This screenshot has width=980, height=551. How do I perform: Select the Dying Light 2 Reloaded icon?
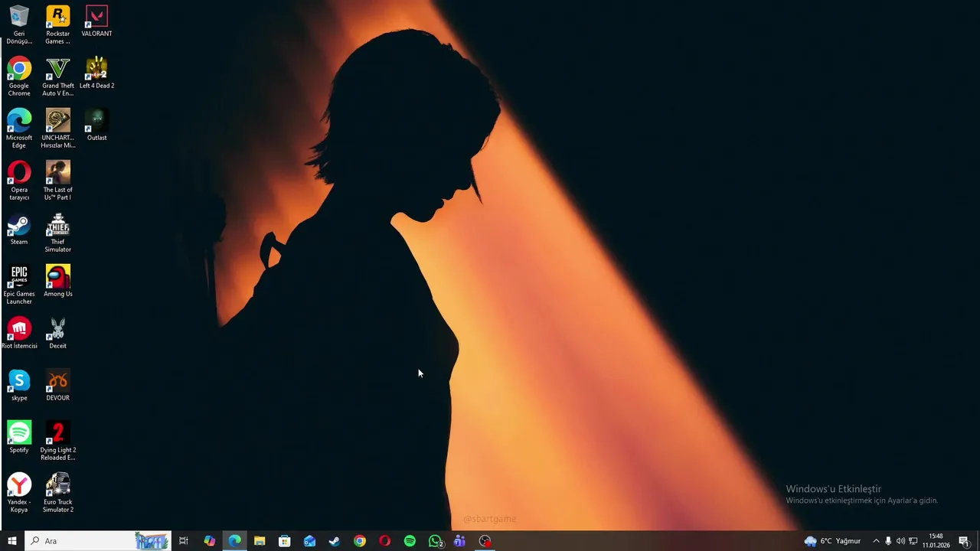pyautogui.click(x=58, y=441)
